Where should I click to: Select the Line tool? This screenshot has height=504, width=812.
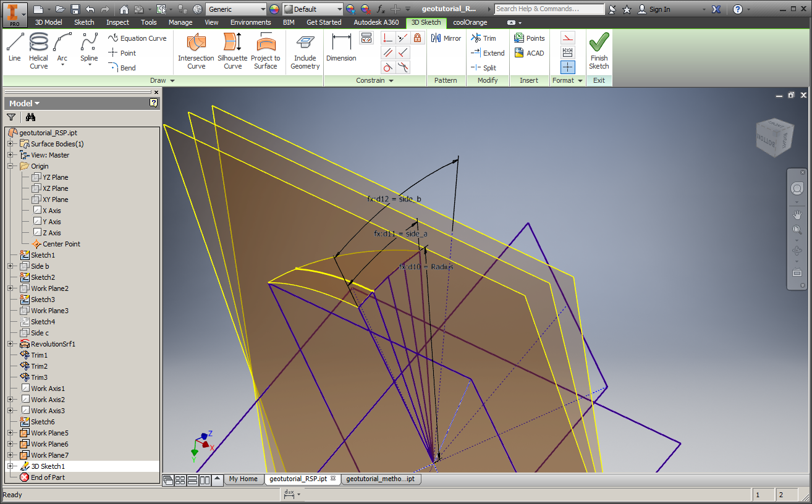click(x=15, y=48)
